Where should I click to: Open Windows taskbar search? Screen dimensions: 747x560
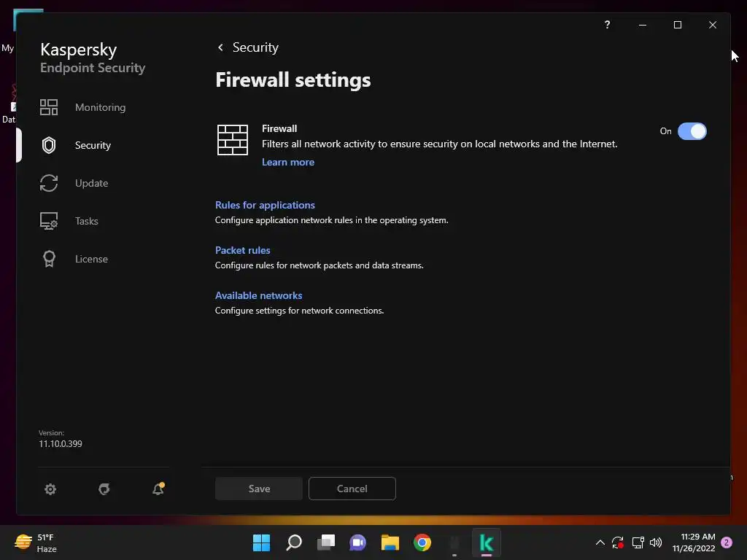tap(293, 542)
